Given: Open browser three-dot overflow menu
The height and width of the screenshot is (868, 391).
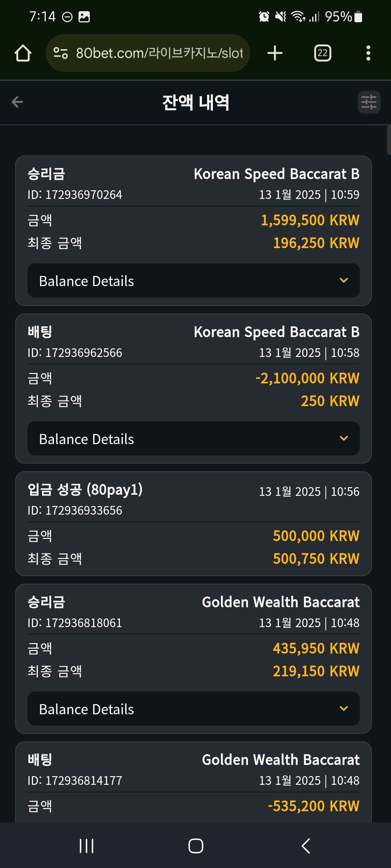Looking at the screenshot, I should click(x=368, y=53).
